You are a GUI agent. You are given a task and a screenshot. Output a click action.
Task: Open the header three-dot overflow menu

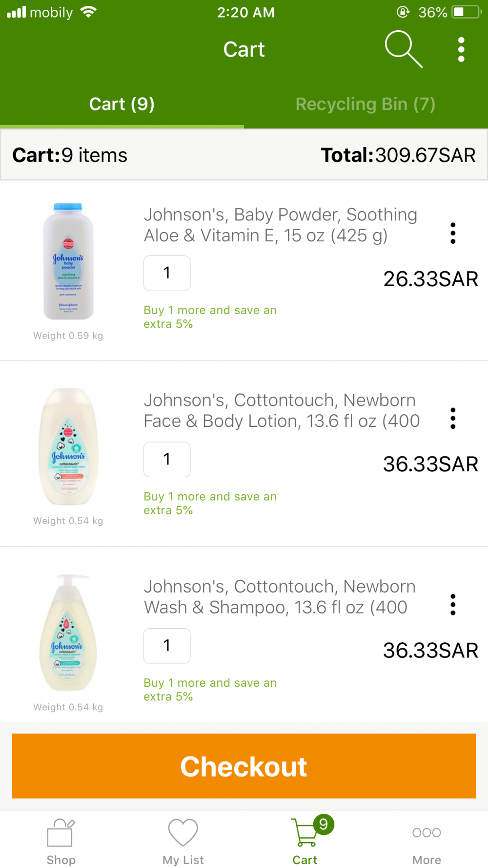(461, 49)
